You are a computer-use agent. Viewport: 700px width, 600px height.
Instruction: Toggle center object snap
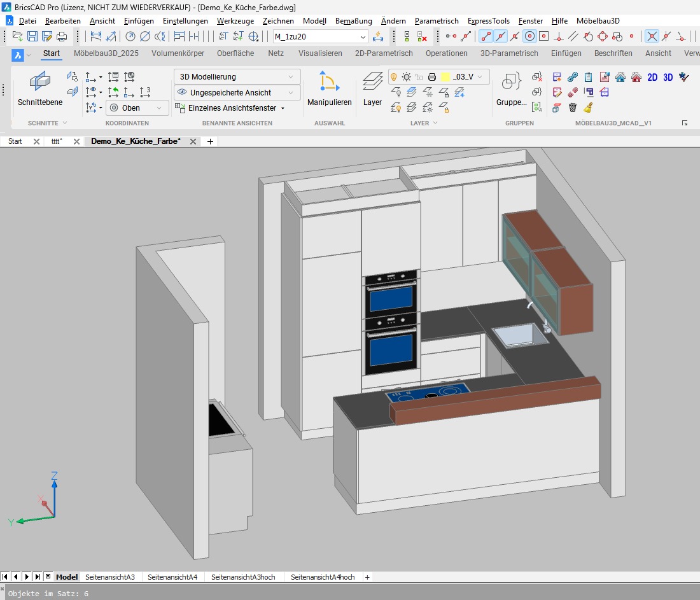point(529,36)
